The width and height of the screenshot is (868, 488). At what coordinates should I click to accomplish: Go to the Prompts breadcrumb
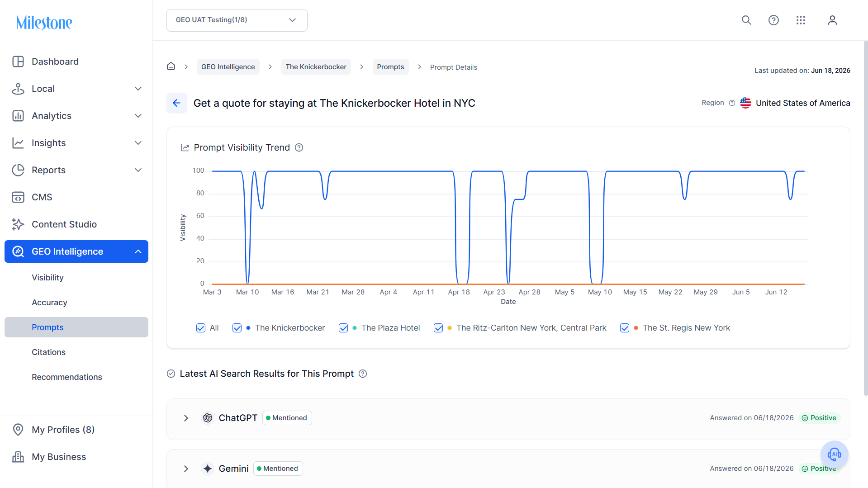coord(390,67)
